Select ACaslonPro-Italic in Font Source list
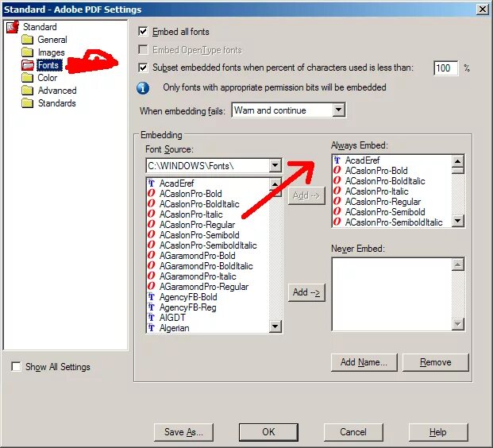Image resolution: width=493 pixels, height=448 pixels. point(191,214)
